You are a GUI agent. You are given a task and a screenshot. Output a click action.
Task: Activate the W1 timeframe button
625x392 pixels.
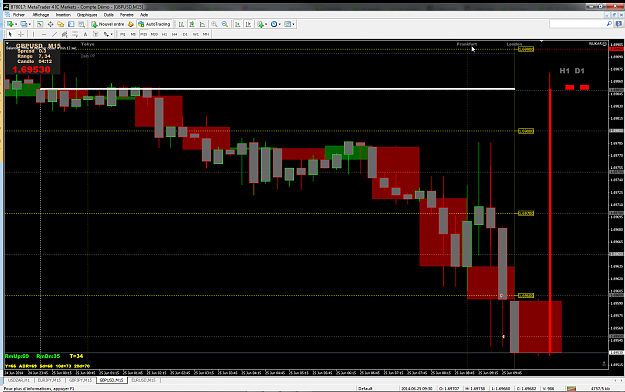click(x=195, y=34)
